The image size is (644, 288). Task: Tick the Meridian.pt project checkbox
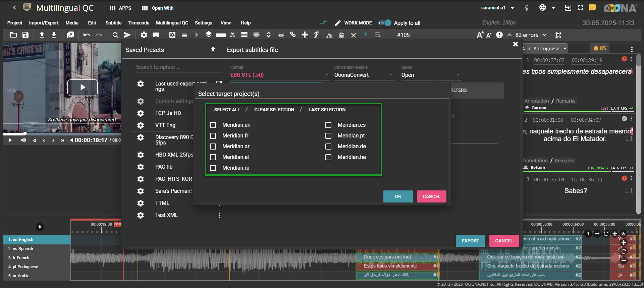(x=328, y=136)
